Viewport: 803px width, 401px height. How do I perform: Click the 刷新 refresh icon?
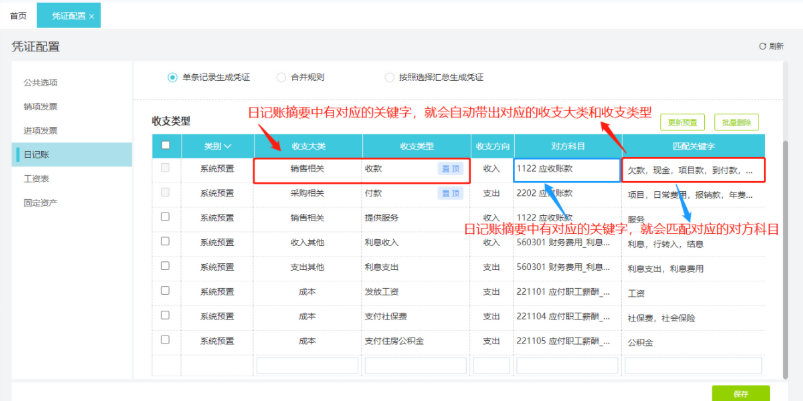pyautogui.click(x=762, y=46)
